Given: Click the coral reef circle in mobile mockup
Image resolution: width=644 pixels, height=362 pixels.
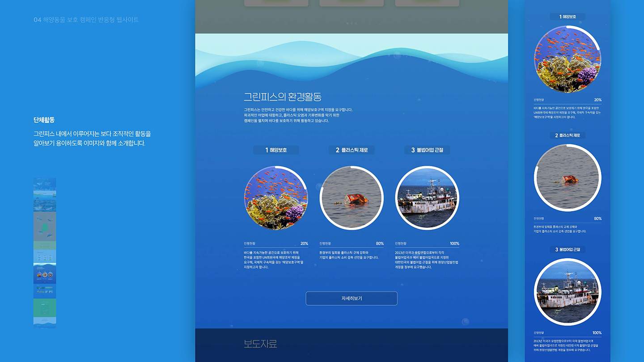Looking at the screenshot, I should (x=567, y=59).
